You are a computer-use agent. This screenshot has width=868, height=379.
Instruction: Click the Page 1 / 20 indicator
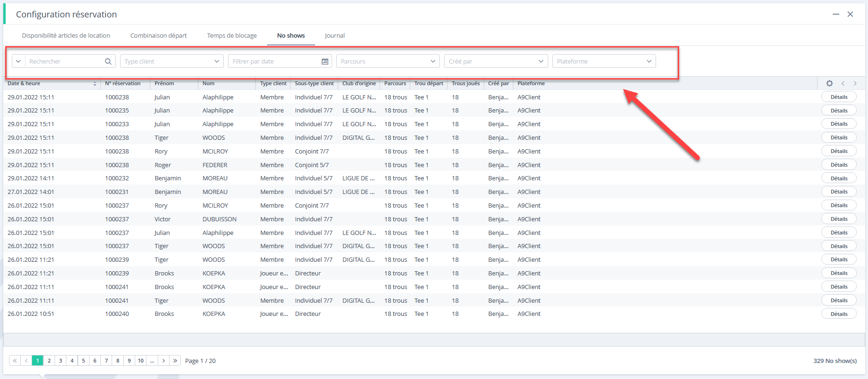point(200,361)
